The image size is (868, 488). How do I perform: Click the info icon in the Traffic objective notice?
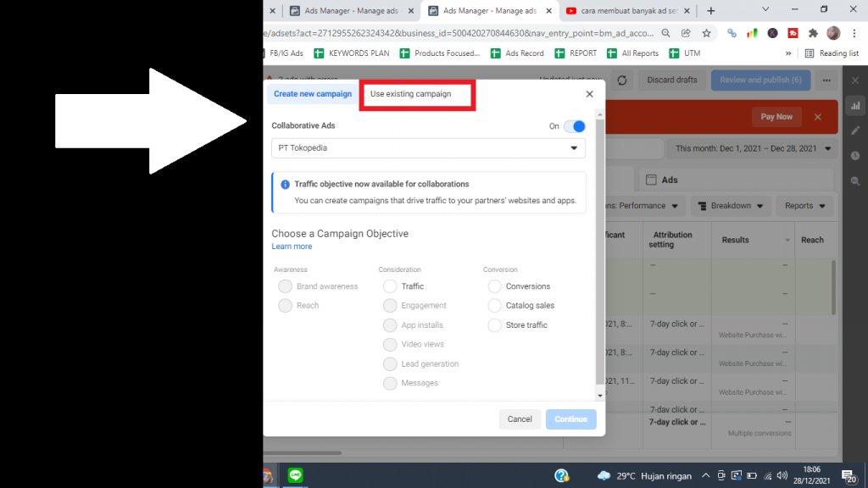point(285,184)
